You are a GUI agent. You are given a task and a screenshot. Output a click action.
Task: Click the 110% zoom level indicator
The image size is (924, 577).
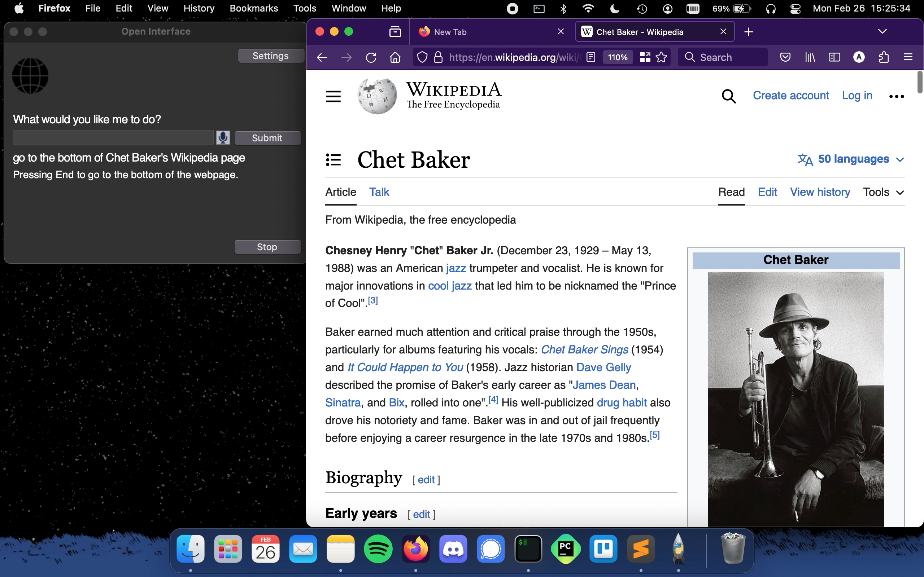(618, 57)
